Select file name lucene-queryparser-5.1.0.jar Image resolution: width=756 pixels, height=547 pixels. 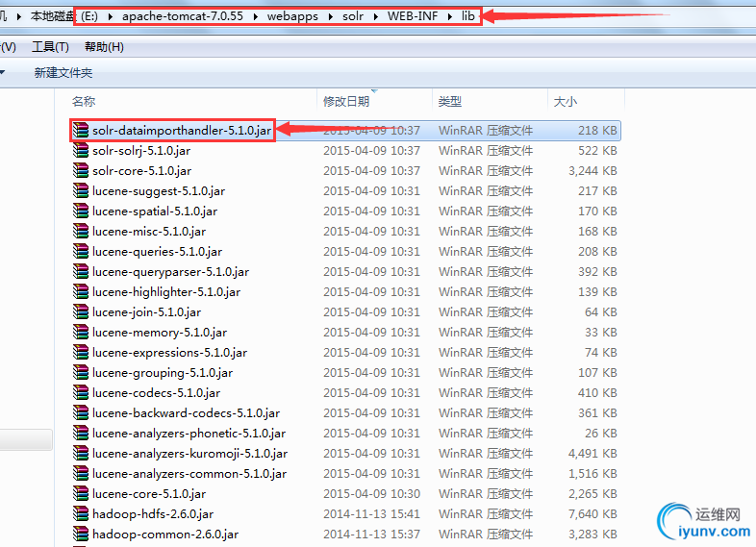coord(170,272)
